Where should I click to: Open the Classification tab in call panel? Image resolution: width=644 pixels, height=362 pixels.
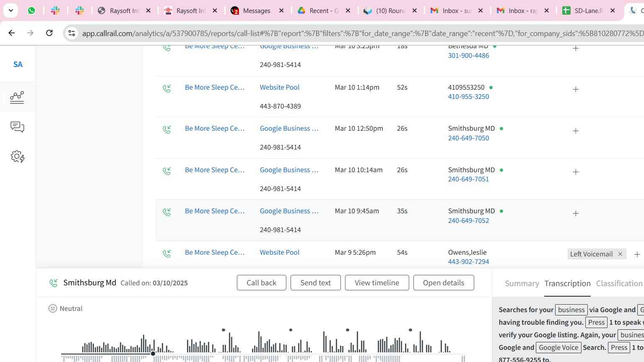(619, 284)
